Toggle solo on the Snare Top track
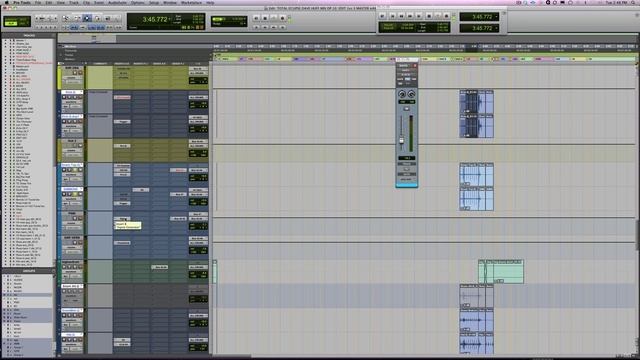Screen dimensions: 640x360 (x=75, y=170)
